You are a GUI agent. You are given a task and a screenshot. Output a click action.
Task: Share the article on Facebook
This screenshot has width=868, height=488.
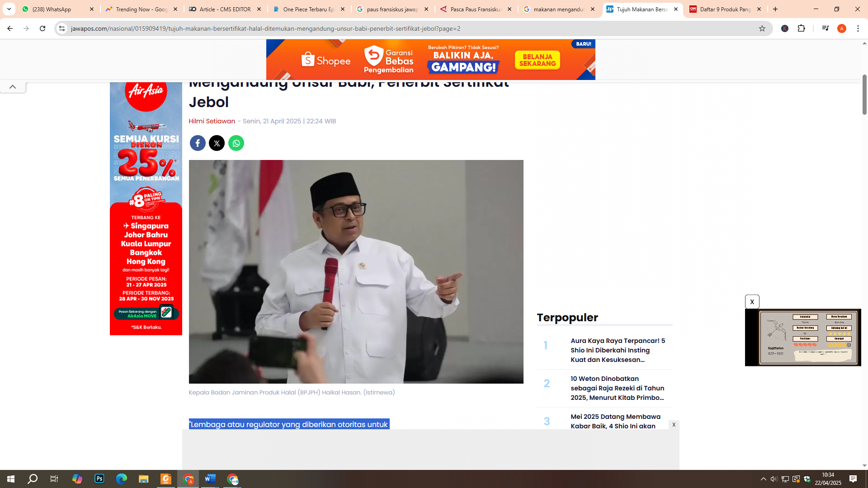198,143
